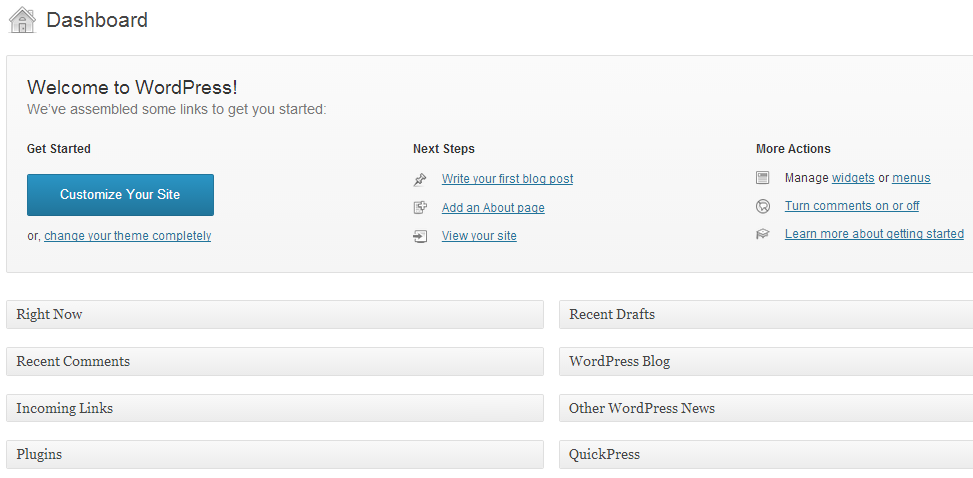Viewport: 973px width, 478px height.
Task: Click Turn comments on or off link
Action: click(x=852, y=205)
